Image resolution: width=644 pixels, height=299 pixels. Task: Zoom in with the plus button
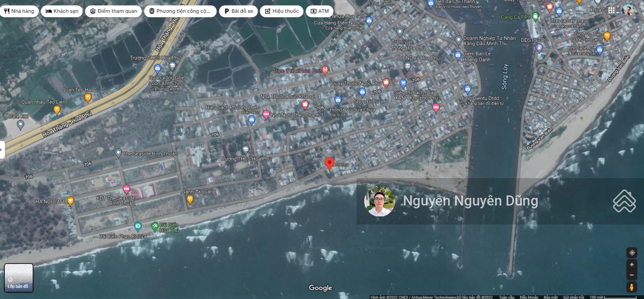click(632, 265)
